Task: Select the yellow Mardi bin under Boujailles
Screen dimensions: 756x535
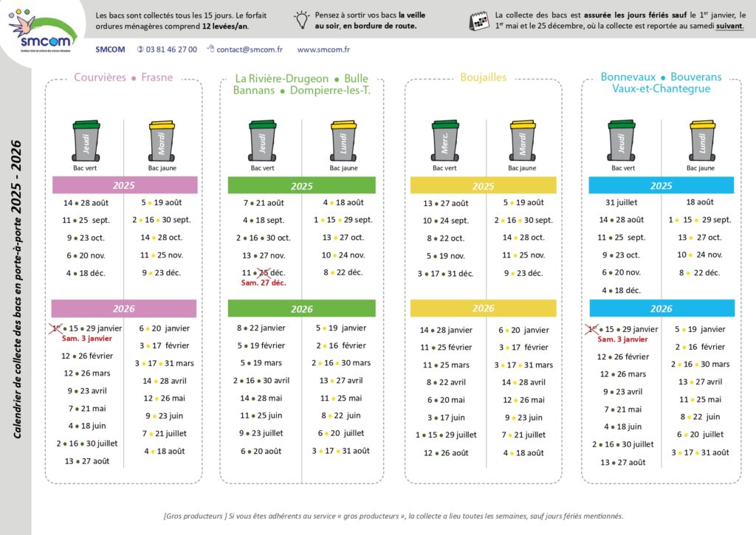Action: (x=523, y=140)
